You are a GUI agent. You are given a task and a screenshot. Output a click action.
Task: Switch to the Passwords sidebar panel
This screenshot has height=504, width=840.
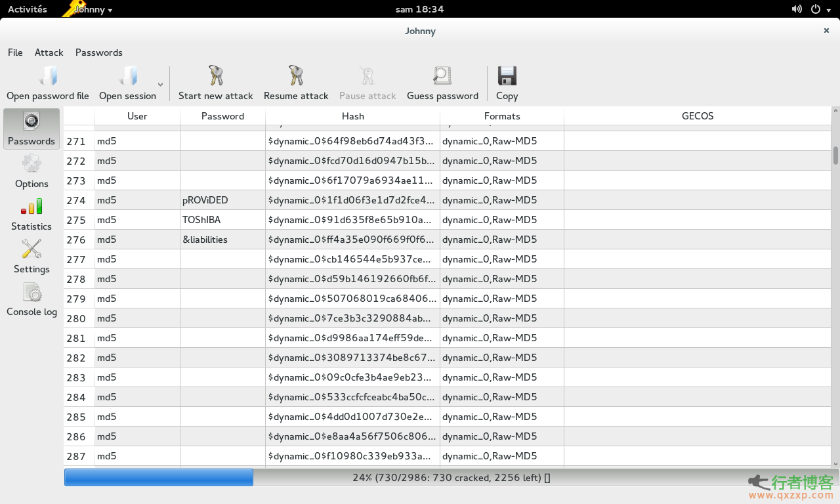pyautogui.click(x=31, y=129)
